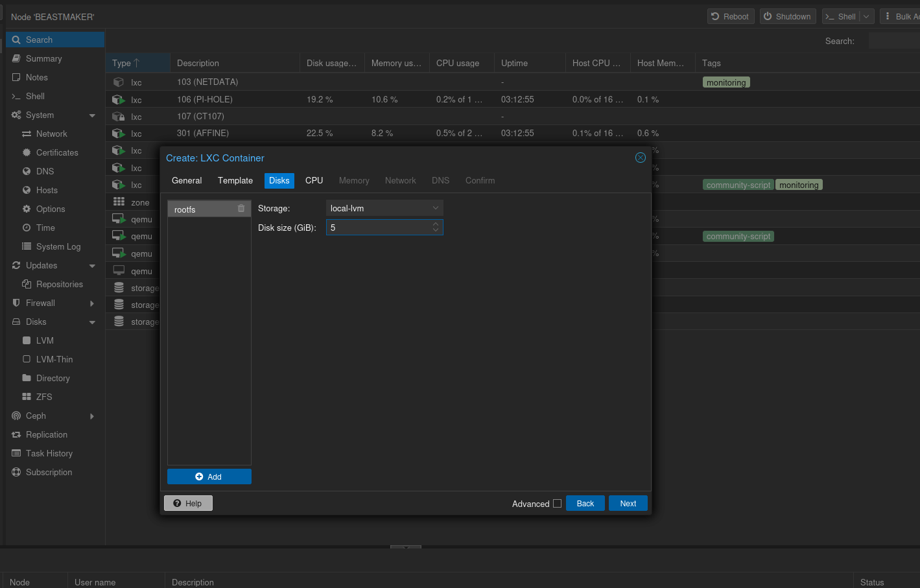Collapse the System tree section
Screen dimensions: 920x588
point(92,115)
